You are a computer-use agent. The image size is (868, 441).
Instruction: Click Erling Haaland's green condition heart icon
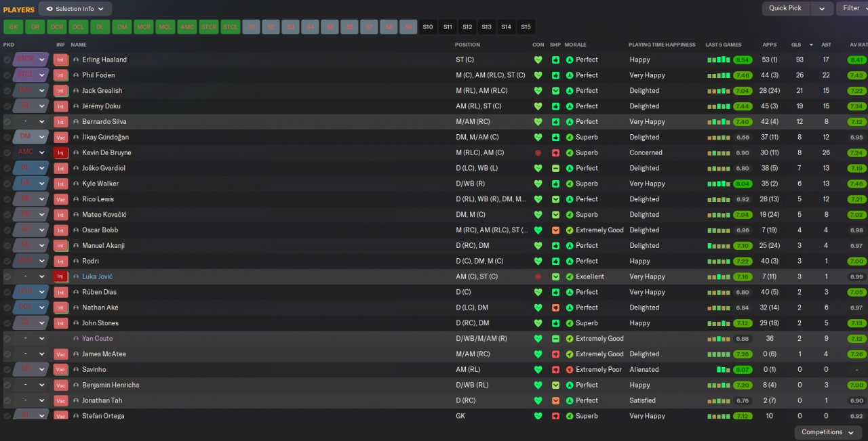(x=538, y=60)
